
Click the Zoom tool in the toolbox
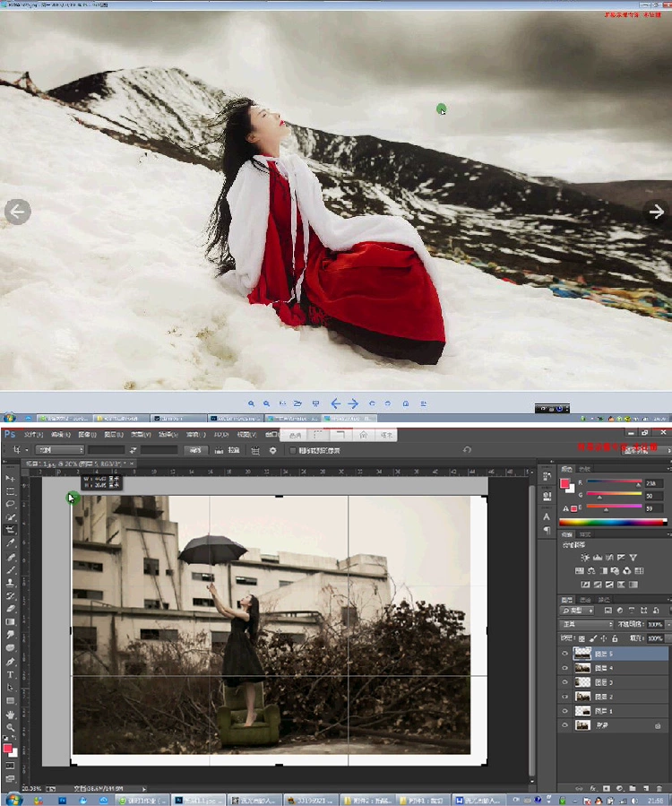[x=11, y=727]
